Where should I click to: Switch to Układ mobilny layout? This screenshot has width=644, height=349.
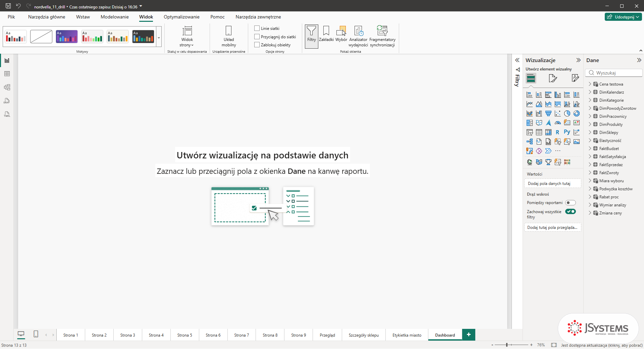(229, 36)
